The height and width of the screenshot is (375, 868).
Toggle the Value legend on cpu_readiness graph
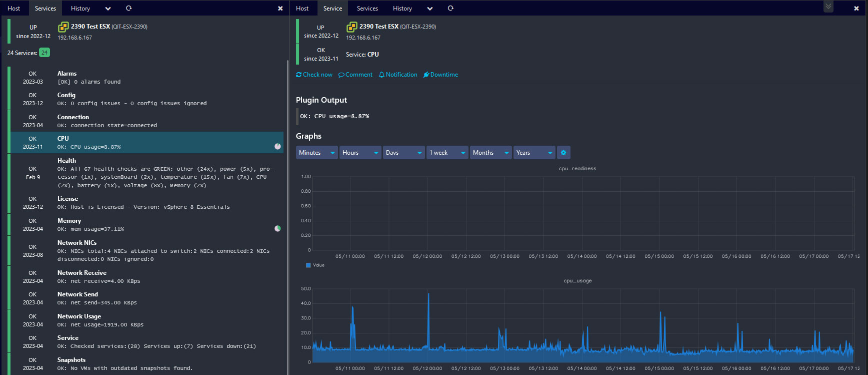pyautogui.click(x=315, y=265)
